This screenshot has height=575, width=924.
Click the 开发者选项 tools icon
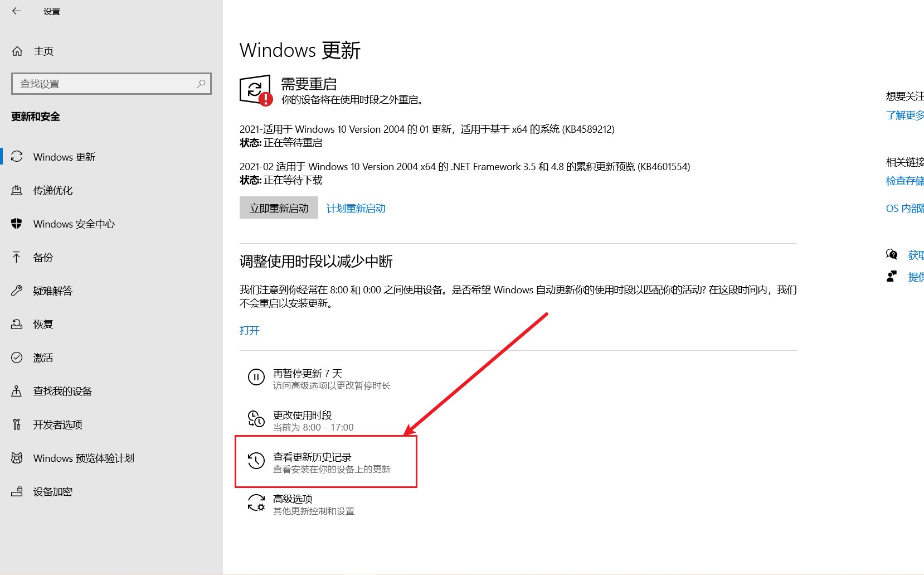click(17, 424)
